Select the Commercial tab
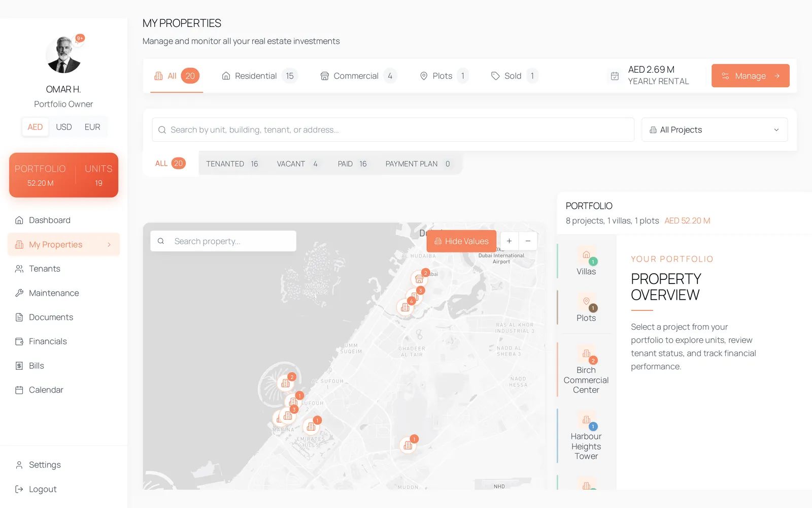Screen dimensions: 812x508 coord(358,76)
